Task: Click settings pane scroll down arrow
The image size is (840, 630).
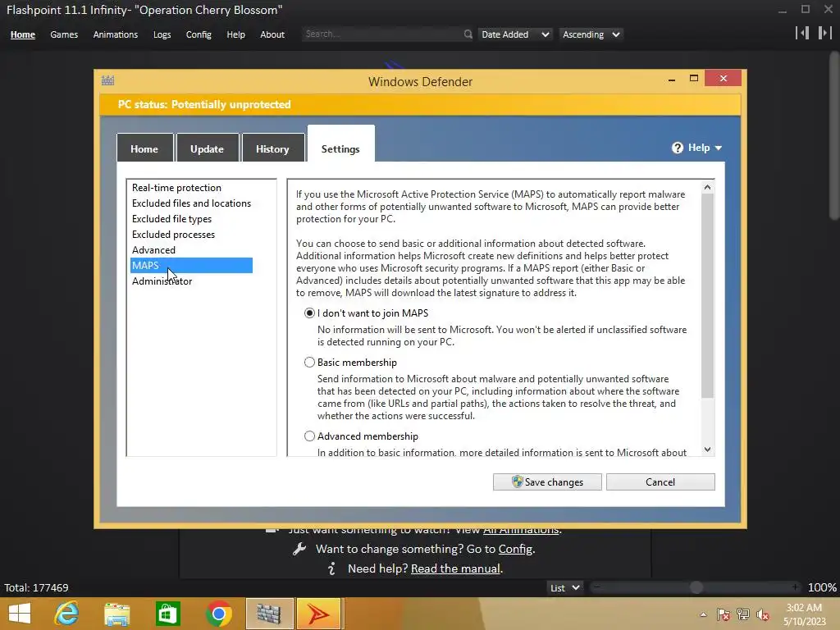Action: point(707,450)
